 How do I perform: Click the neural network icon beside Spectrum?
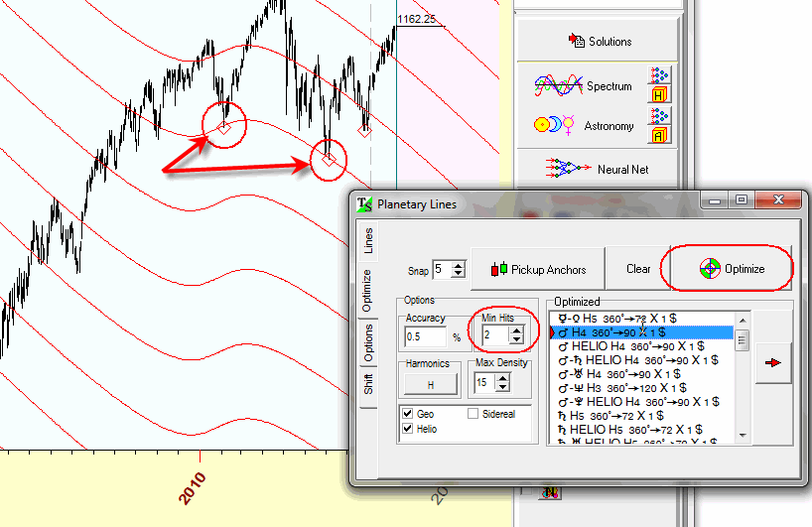pyautogui.click(x=659, y=75)
